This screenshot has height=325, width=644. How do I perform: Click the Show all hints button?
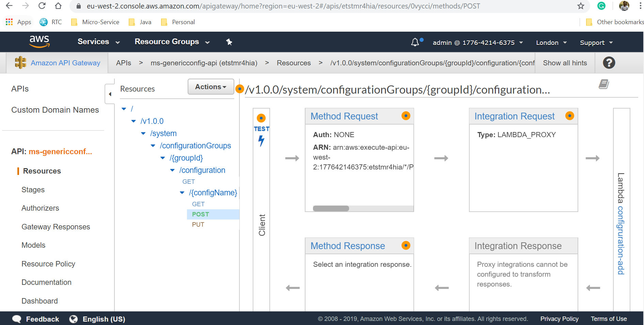coord(565,63)
